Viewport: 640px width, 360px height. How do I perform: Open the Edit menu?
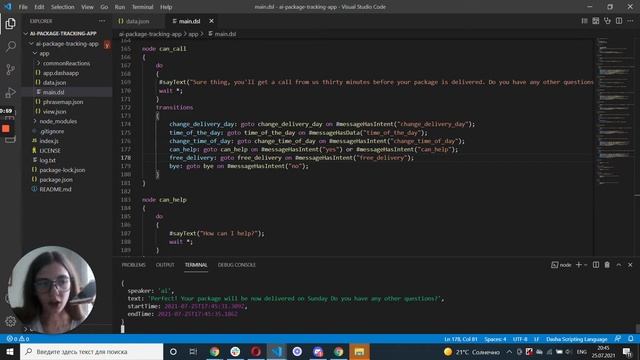pos(39,7)
